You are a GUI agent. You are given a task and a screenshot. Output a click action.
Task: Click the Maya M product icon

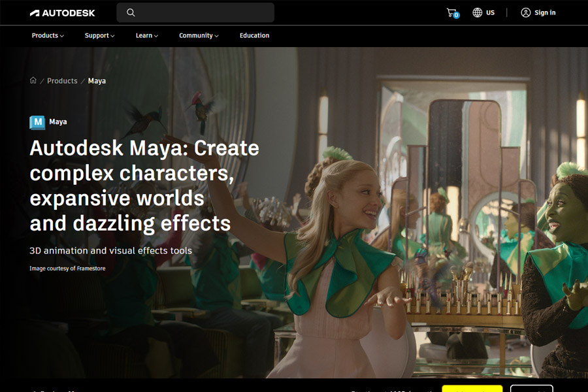click(37, 122)
